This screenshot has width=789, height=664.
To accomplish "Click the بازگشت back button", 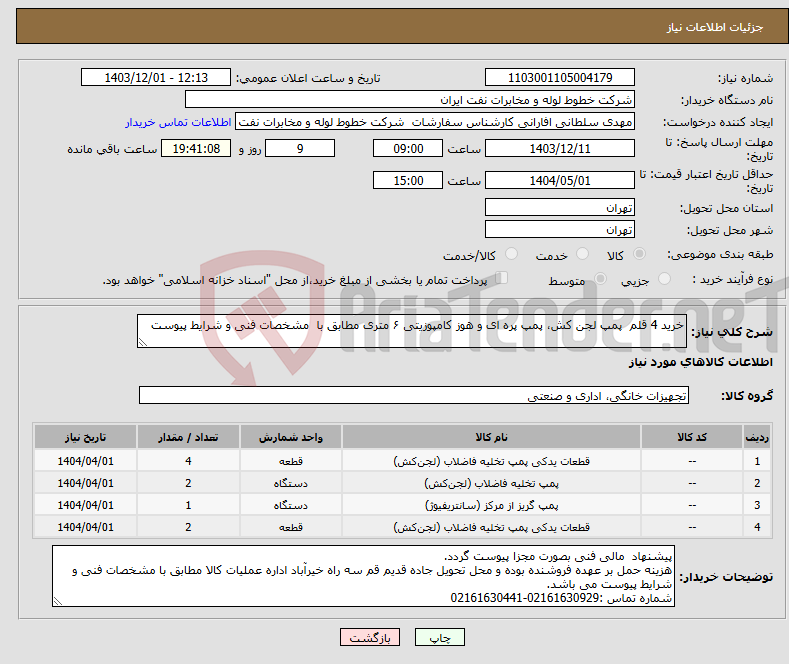I will [370, 637].
